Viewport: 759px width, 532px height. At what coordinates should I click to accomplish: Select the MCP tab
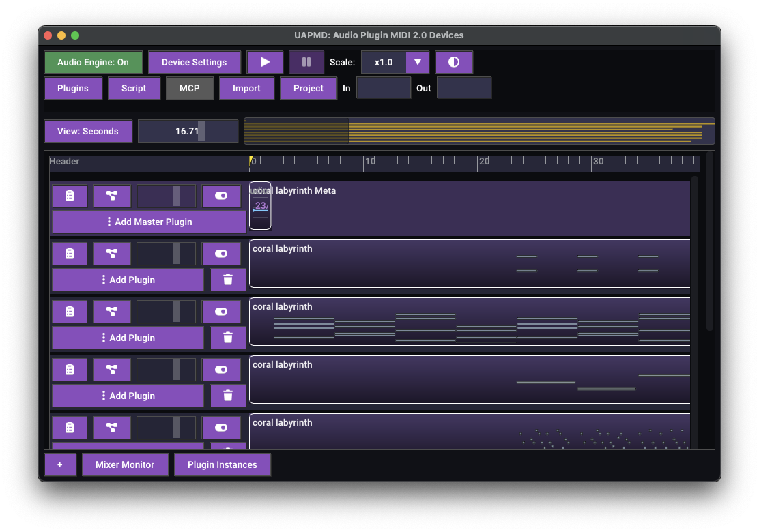[x=190, y=89]
